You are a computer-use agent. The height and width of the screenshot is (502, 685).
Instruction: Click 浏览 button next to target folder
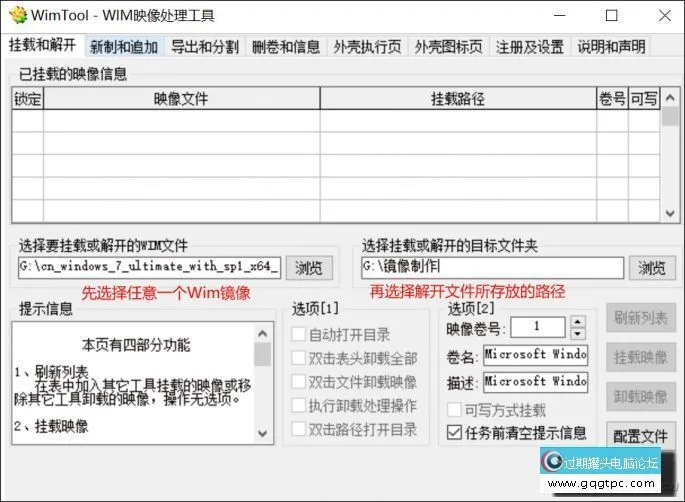coord(652,268)
